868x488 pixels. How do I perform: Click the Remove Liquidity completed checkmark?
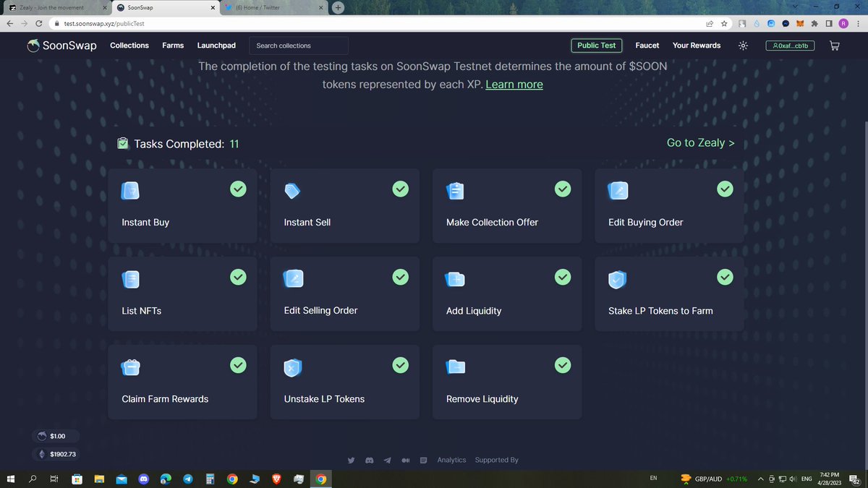click(x=562, y=365)
